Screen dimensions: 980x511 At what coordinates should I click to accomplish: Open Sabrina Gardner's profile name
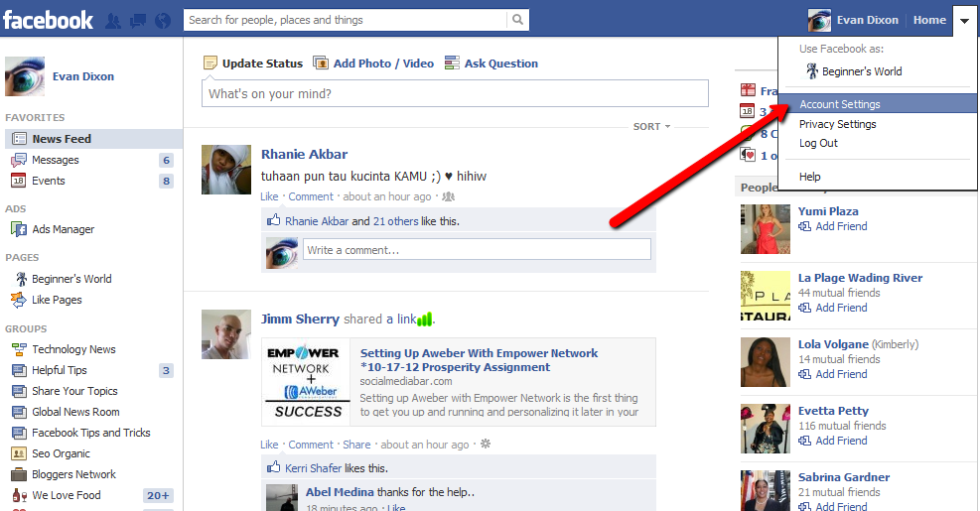844,477
